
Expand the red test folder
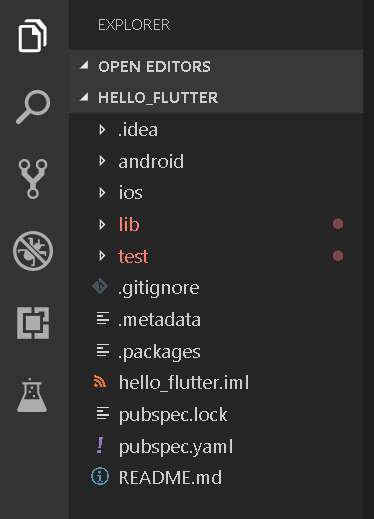pyautogui.click(x=216, y=256)
